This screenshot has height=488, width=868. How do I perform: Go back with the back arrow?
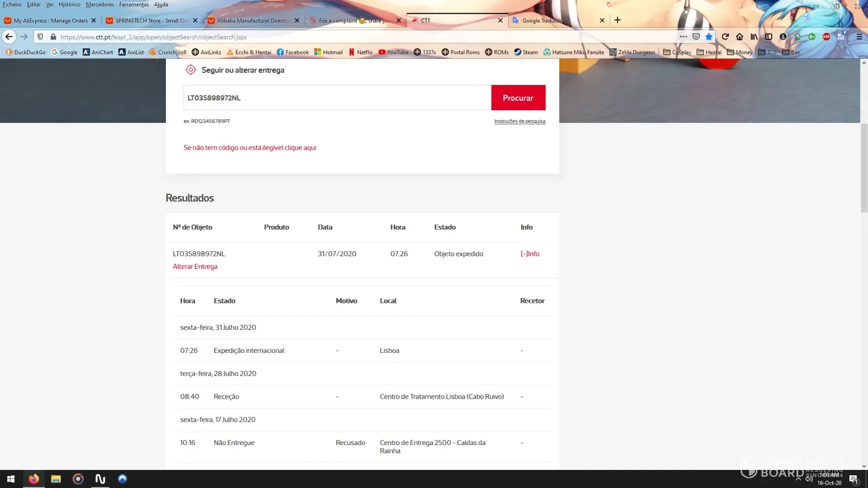[x=9, y=37]
